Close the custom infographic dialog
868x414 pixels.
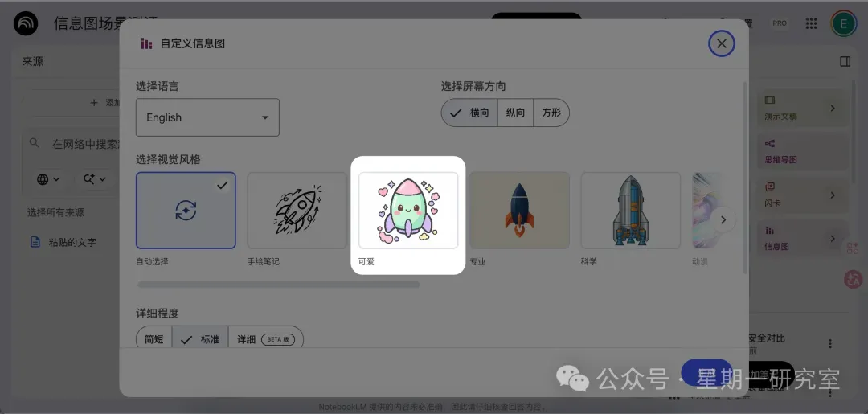tap(721, 43)
